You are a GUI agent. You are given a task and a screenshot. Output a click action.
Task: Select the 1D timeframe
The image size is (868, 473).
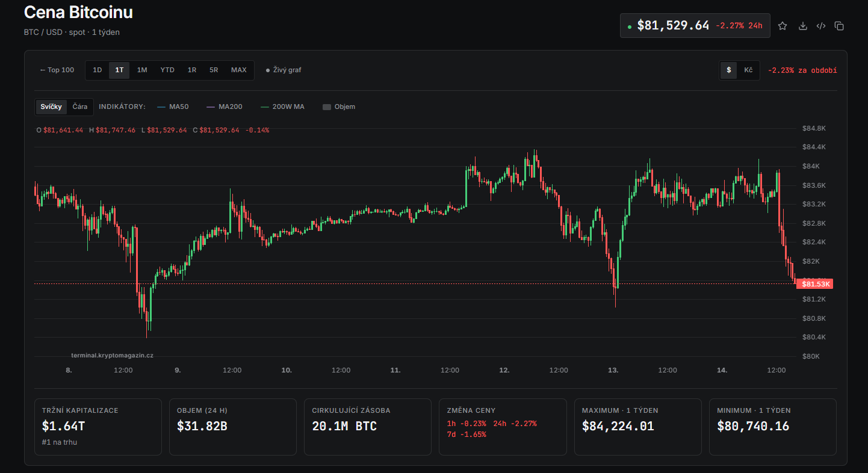click(98, 70)
